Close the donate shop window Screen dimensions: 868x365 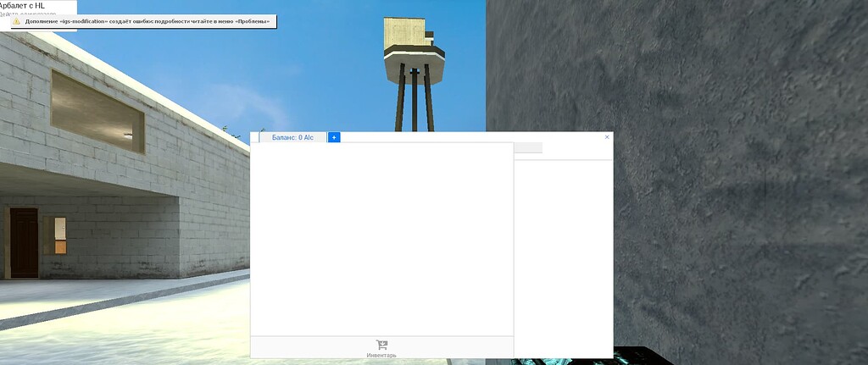click(607, 136)
